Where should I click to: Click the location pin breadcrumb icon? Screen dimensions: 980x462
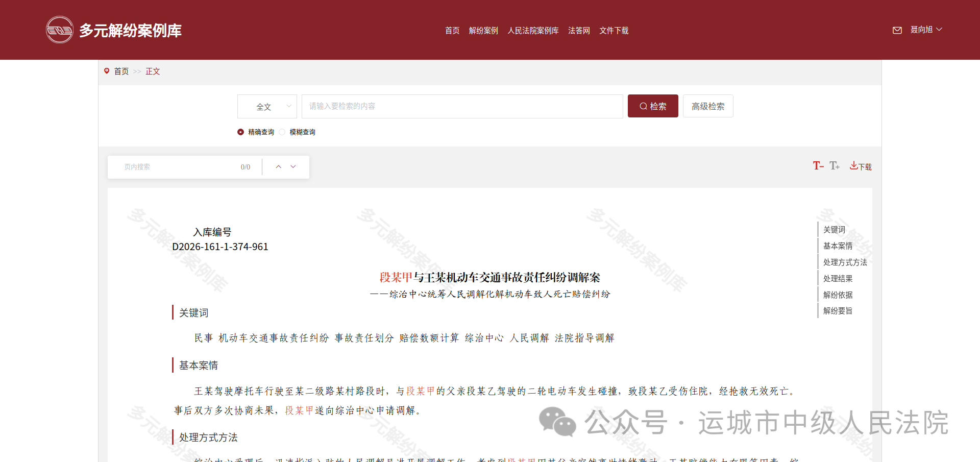coord(107,71)
